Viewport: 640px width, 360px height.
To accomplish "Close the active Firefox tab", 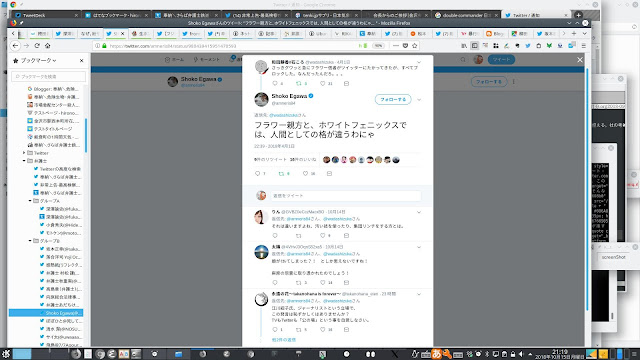I will [x=122, y=33].
